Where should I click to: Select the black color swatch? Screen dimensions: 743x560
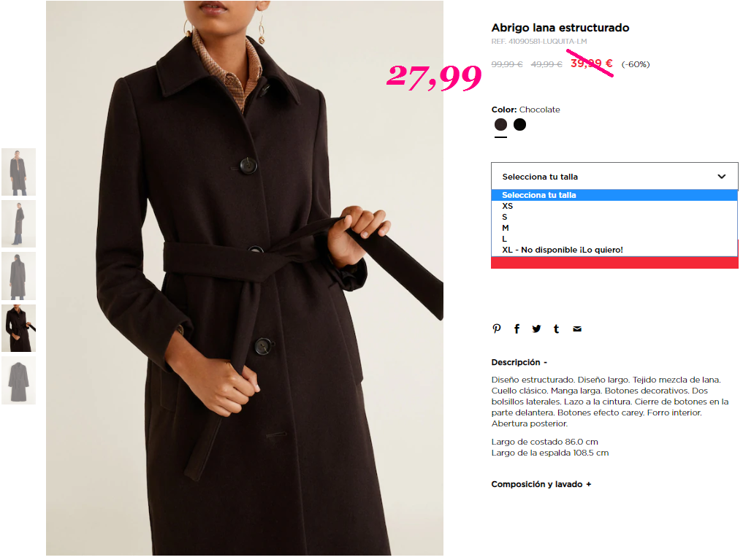(x=520, y=125)
